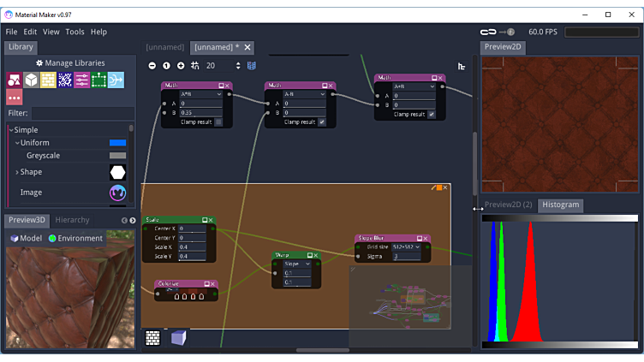Viewport: 644px width, 362px height.
Task: Click the Environment button in 3D preview
Action: 75,239
